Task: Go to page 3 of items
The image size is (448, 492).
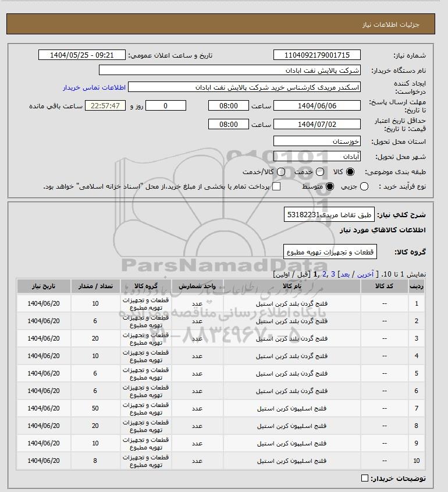Action: [333, 274]
